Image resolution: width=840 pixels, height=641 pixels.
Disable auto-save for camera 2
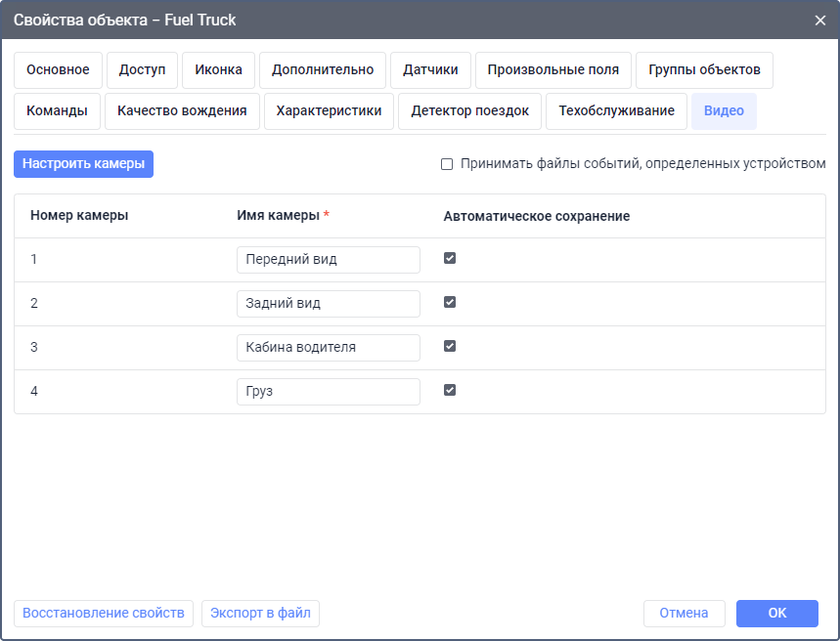[450, 303]
